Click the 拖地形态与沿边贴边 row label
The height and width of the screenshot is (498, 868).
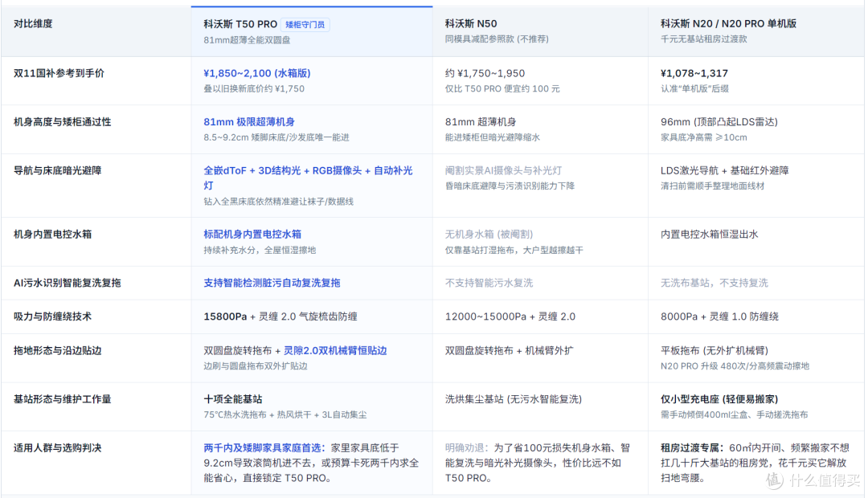[58, 350]
